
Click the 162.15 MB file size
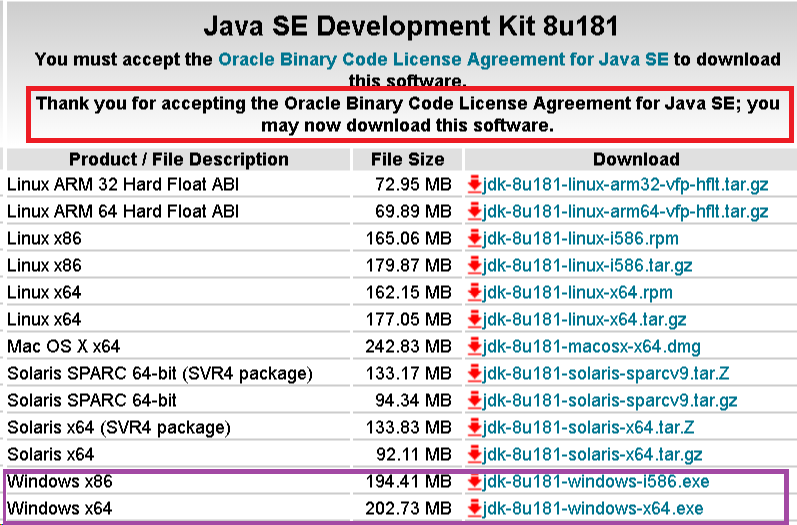[x=409, y=292]
